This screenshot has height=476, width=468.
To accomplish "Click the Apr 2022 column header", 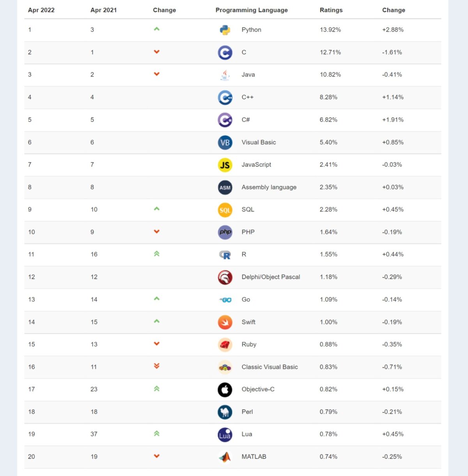I will pos(41,10).
